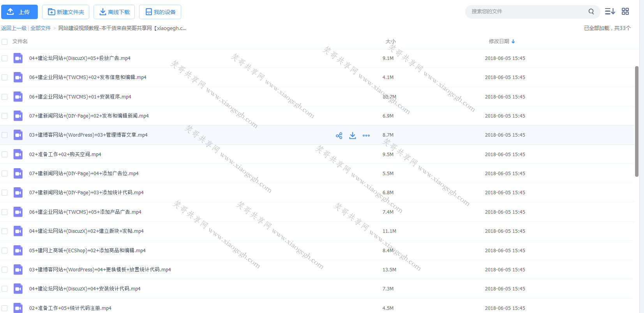Check the box for 04+建论坛网站+(DiscuzX)+05+投放广告.mp4

[5, 58]
